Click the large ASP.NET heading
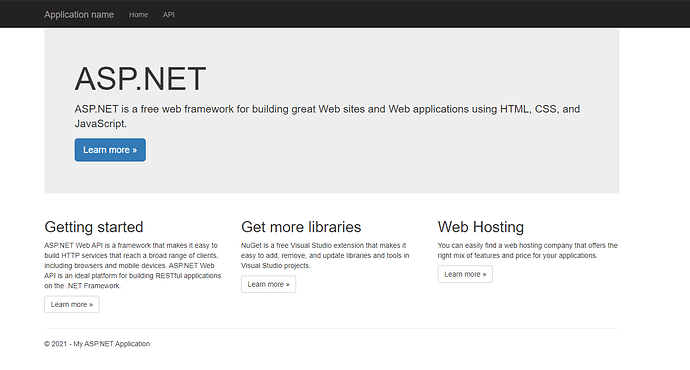Screen dimensions: 690x370 [x=140, y=79]
